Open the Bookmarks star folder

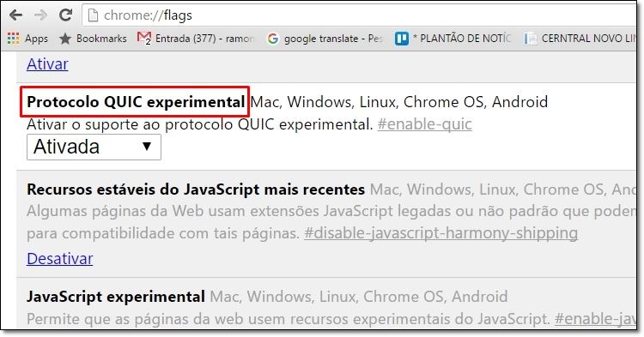[93, 39]
